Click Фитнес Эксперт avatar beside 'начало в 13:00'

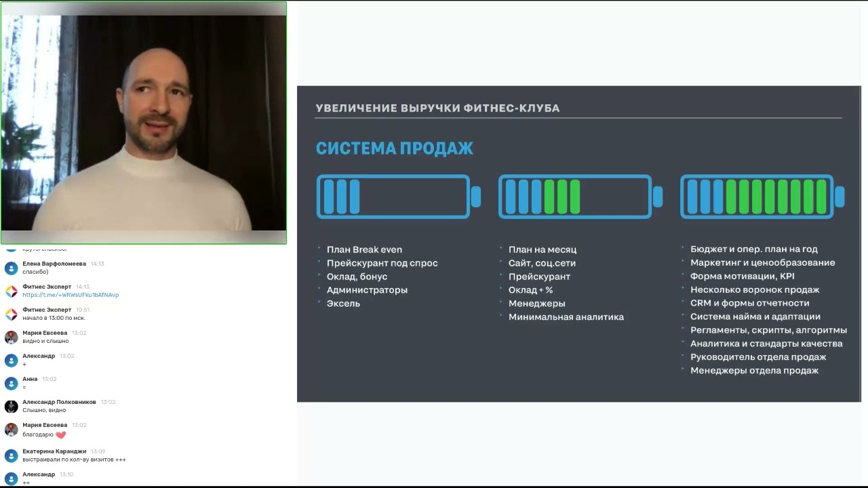point(11,314)
